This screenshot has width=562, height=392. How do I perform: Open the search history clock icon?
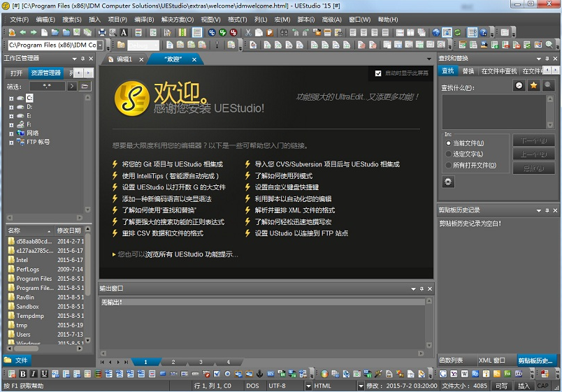point(519,85)
